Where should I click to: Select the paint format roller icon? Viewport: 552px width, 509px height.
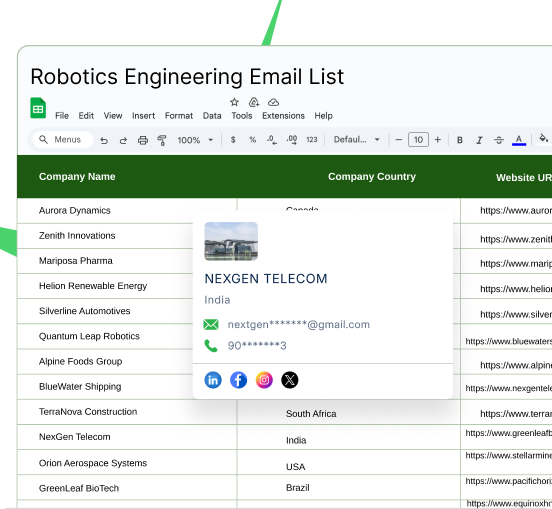[162, 140]
